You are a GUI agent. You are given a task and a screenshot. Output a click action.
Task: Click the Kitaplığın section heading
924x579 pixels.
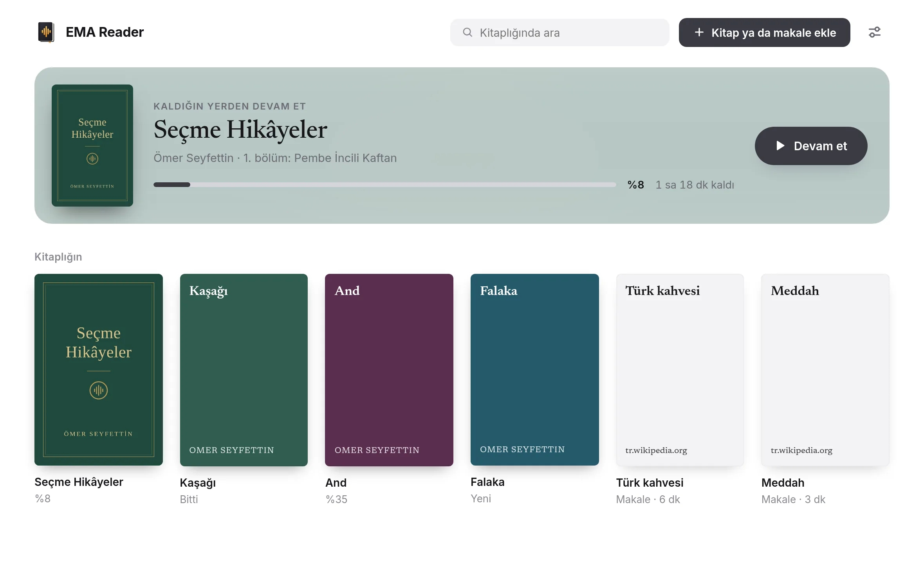[58, 257]
